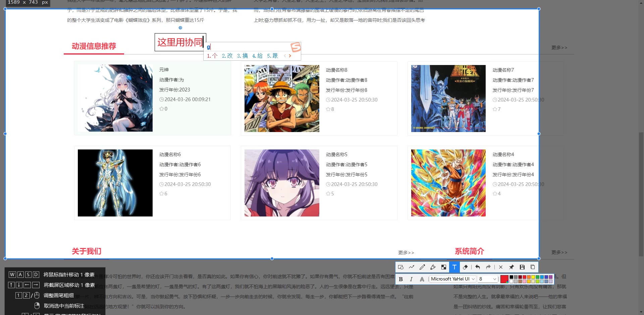Screen dimensions: 644x315
Task: Pick the purple color swatch
Action: 550,277
